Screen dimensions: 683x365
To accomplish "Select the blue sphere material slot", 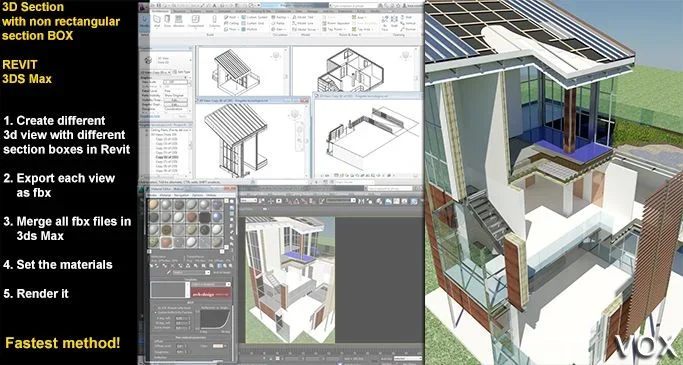I will [217, 217].
